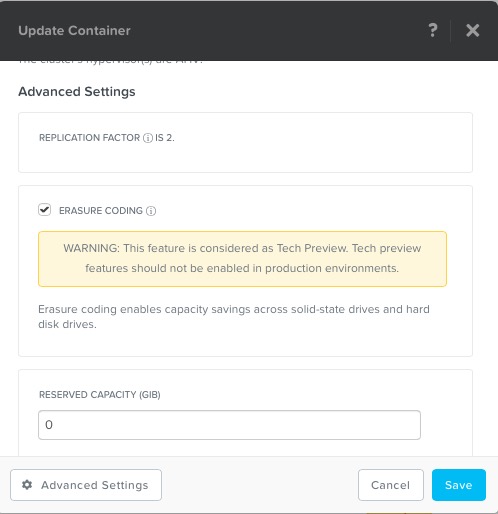Show Replication Factor info tooltip icon
Screen dimensions: 498x514
click(x=148, y=138)
